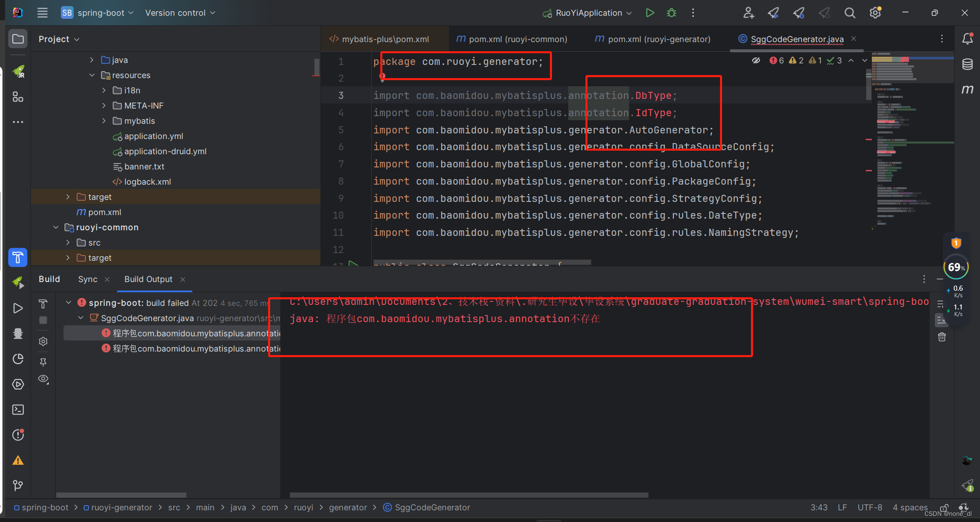Open the Maven panel on the right sidebar
Image resolution: width=980 pixels, height=522 pixels.
click(968, 89)
